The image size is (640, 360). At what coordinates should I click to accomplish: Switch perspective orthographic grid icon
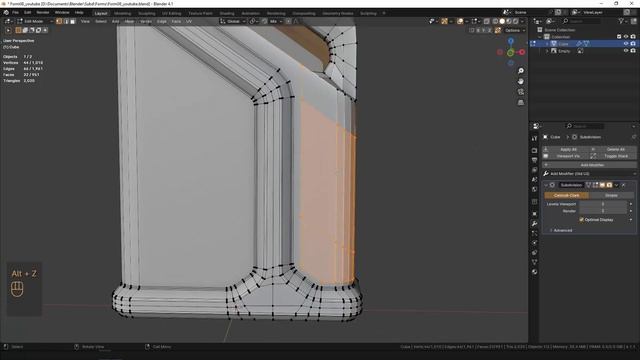pos(521,103)
